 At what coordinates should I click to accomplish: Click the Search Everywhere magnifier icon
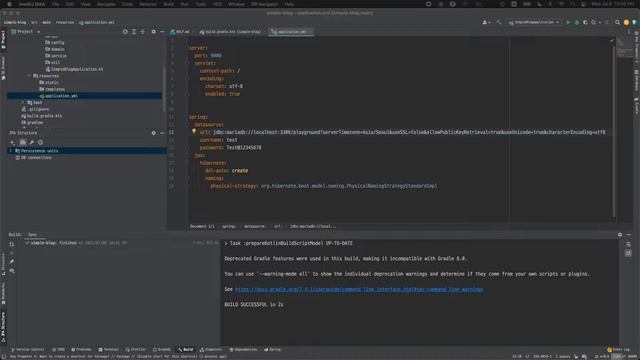coord(617,22)
